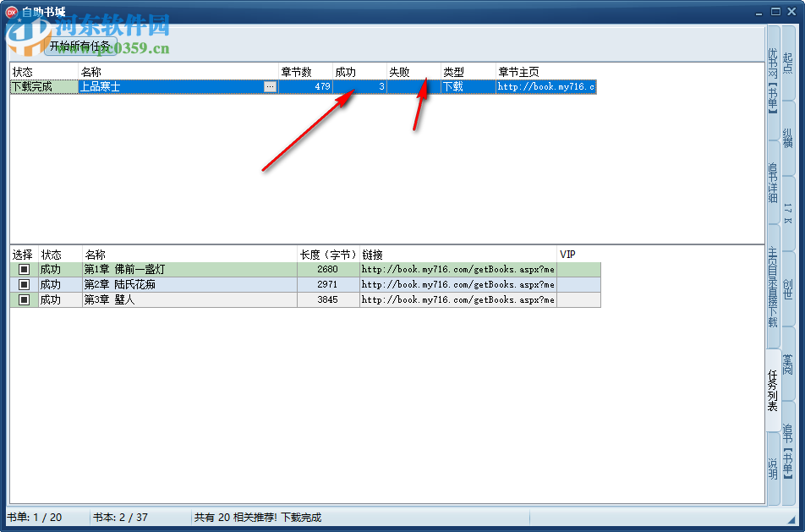The image size is (805, 532).
Task: Open the ellipsis button beside 上品寒士
Action: (x=270, y=87)
